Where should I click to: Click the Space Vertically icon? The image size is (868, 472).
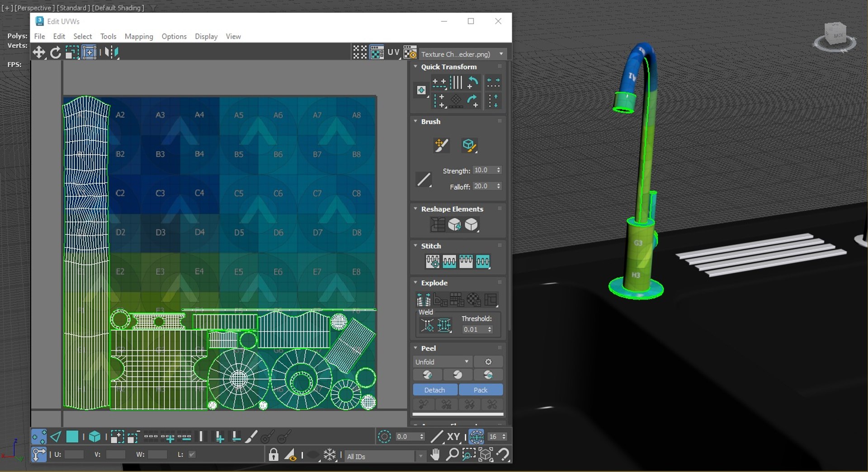[493, 101]
